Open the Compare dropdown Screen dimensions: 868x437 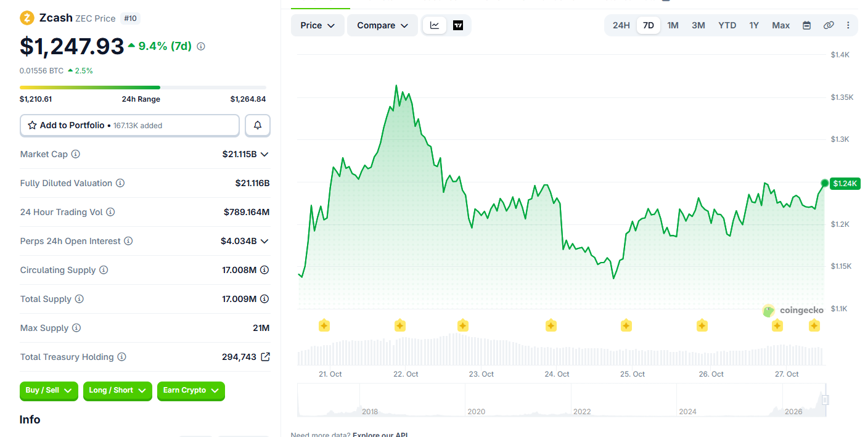click(383, 25)
